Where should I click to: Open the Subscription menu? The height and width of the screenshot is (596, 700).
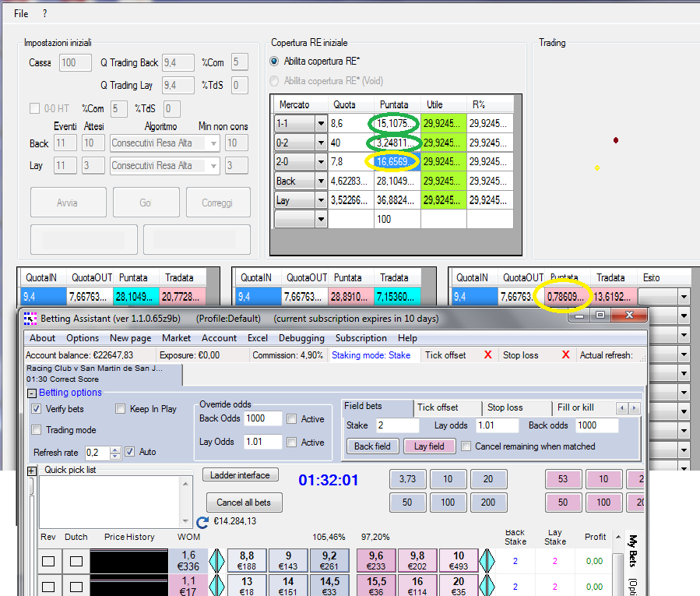coord(361,338)
